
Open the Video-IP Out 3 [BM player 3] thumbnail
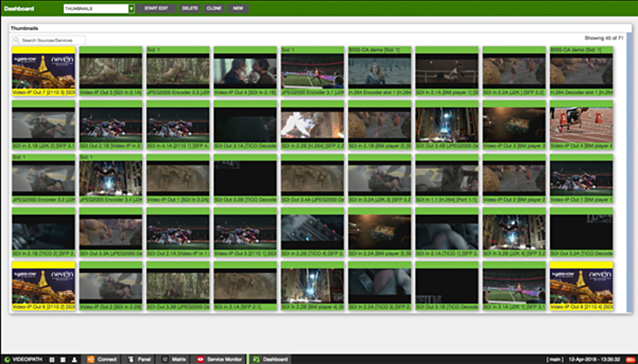[514, 125]
